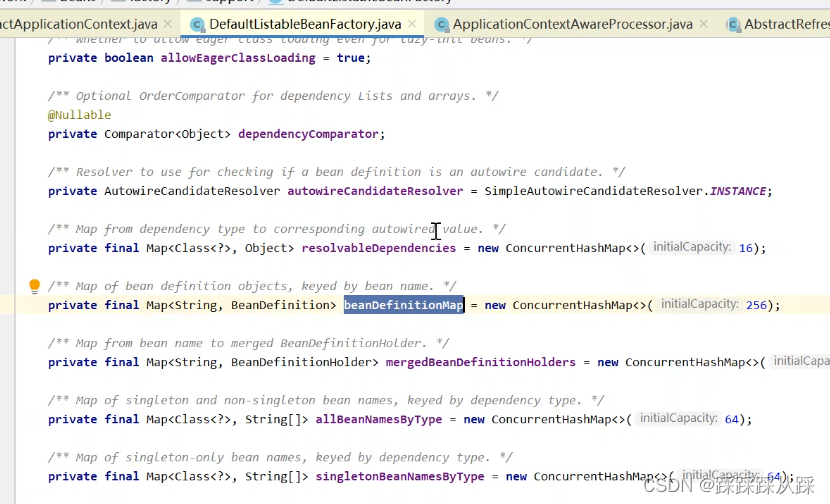Click the allBeanNamesByType field name

(x=378, y=420)
